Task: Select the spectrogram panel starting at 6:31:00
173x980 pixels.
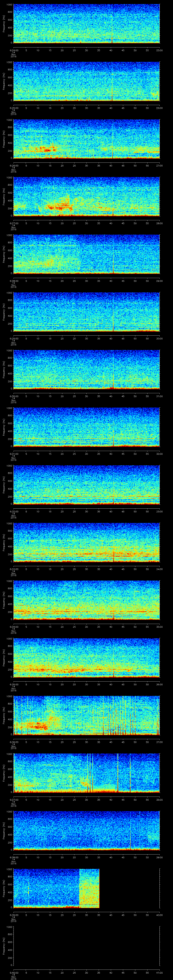Action: pyautogui.click(x=87, y=427)
